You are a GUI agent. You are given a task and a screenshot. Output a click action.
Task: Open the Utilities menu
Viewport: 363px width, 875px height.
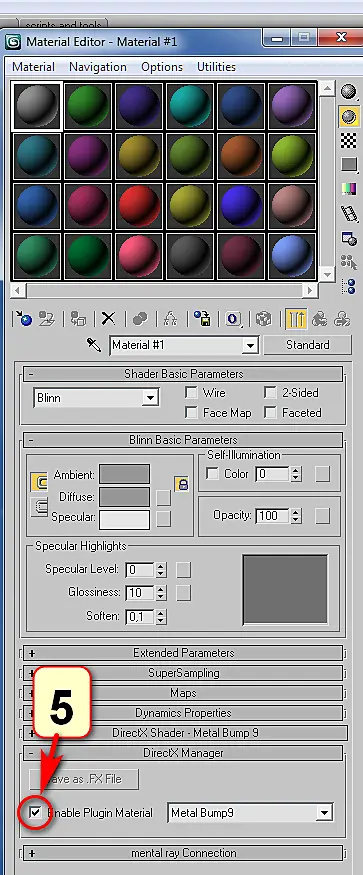(216, 66)
